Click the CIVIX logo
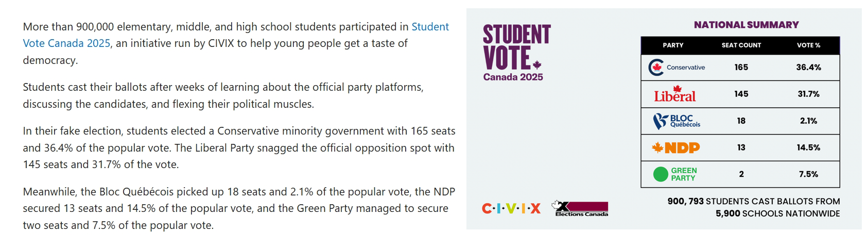 click(511, 208)
